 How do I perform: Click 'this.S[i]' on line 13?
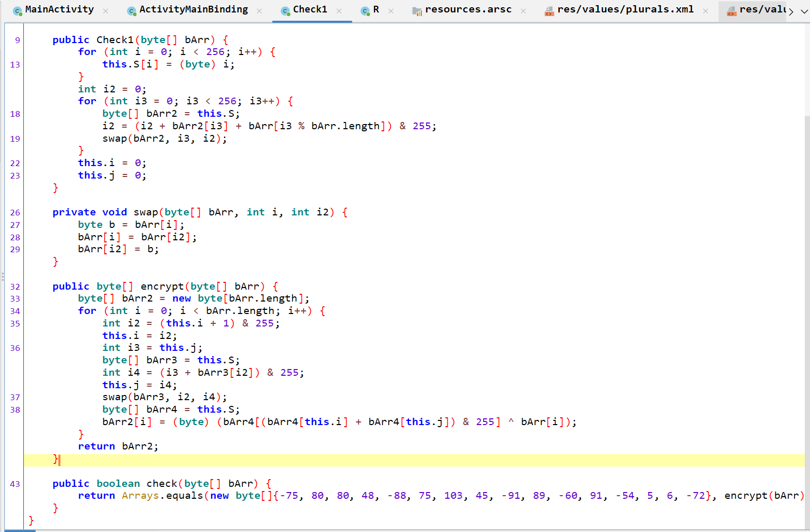click(x=130, y=64)
